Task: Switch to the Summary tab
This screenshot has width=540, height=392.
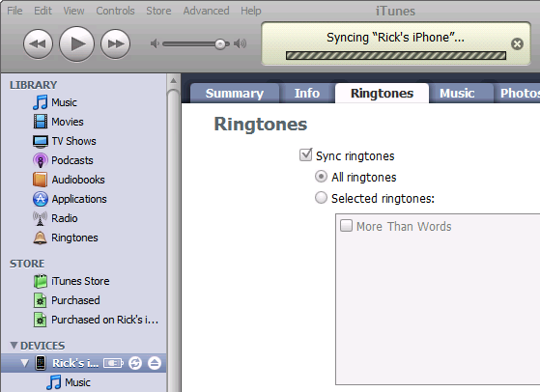Action: pos(235,94)
